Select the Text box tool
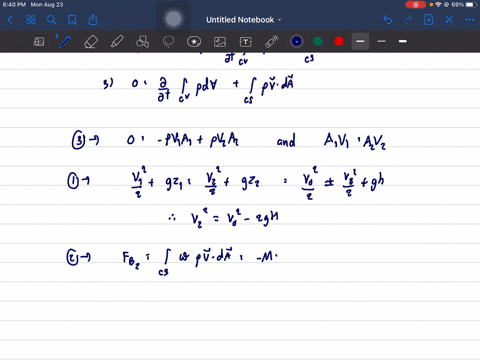The image size is (480, 360). pos(246,42)
